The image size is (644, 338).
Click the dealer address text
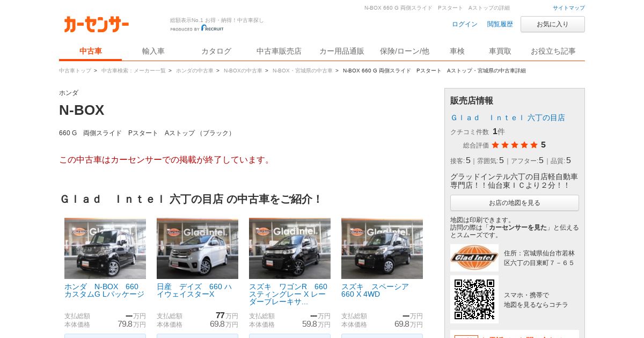pos(539,258)
